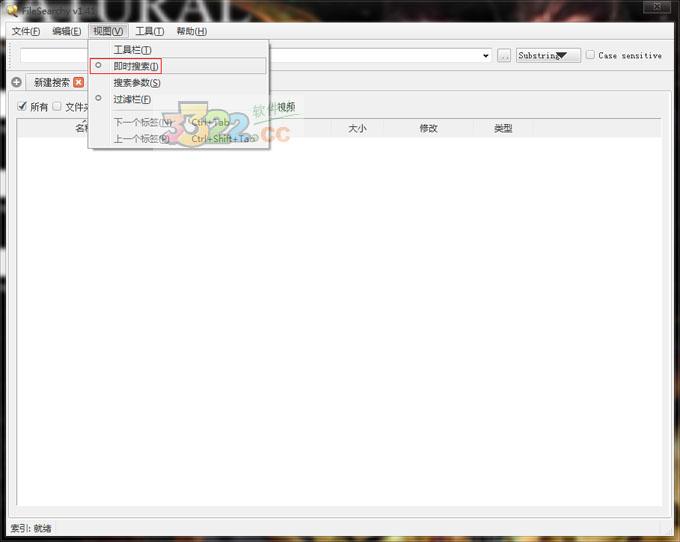Viewport: 680px width, 542px height.
Task: Close the 视图(V) menu
Action: point(108,31)
